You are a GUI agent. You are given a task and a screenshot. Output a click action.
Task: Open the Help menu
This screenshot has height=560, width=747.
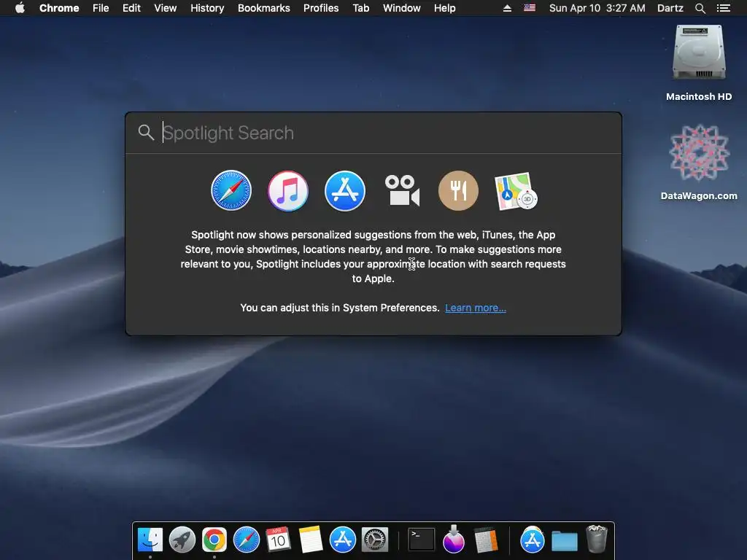click(444, 8)
